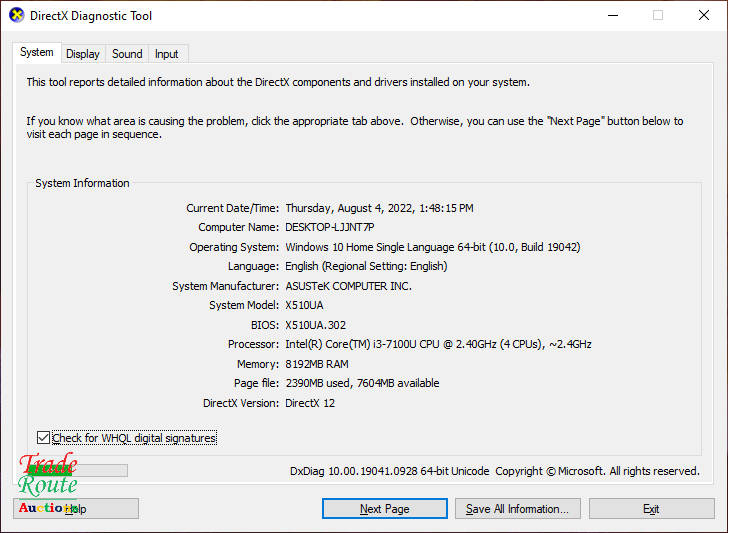Go to the Input tab
Viewport: 730px width, 533px height.
point(167,54)
